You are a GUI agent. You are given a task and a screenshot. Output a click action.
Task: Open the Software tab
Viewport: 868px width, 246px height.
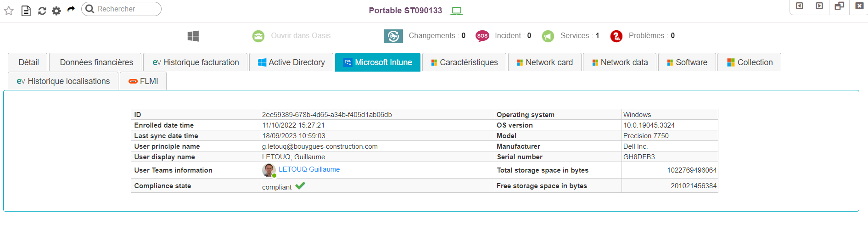click(687, 62)
